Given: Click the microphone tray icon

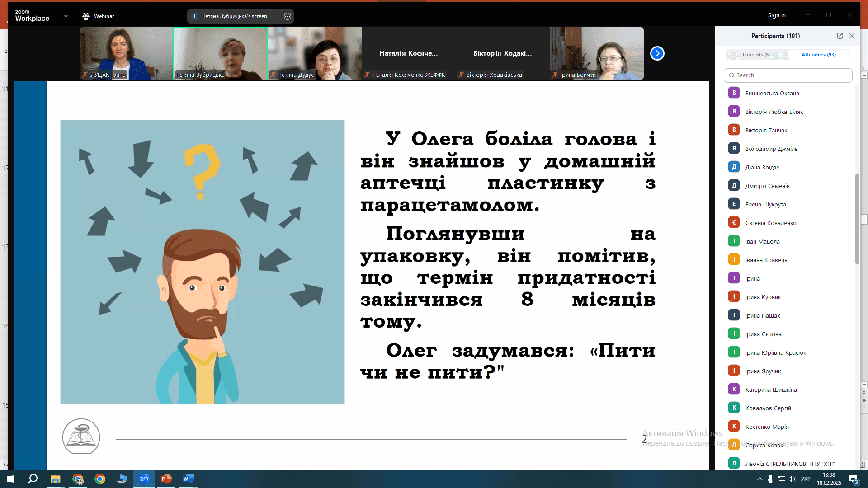Looking at the screenshot, I should pyautogui.click(x=770, y=479).
